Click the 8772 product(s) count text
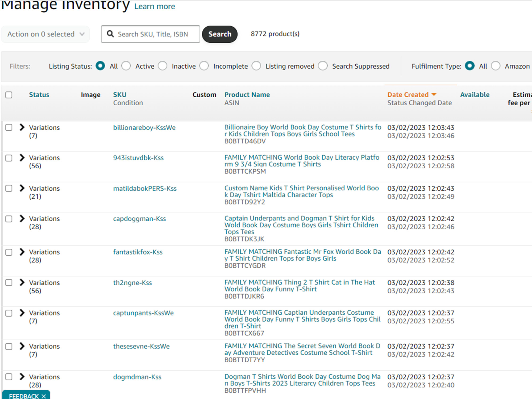The image size is (532, 399). pyautogui.click(x=275, y=34)
